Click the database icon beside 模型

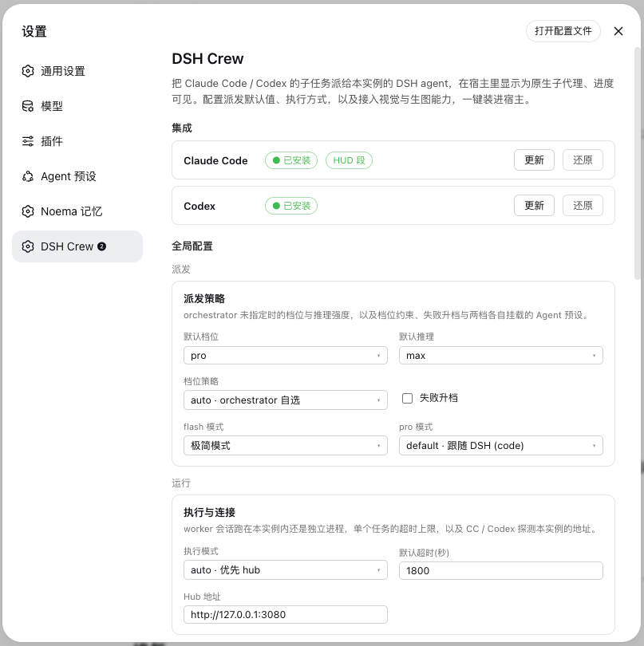(x=28, y=106)
